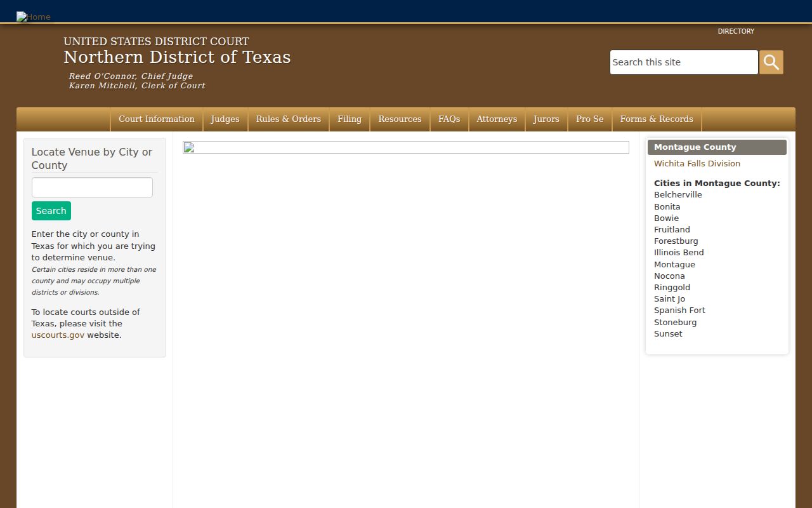Select the city Montague in the list
Screen dimensions: 812x508
675,264
